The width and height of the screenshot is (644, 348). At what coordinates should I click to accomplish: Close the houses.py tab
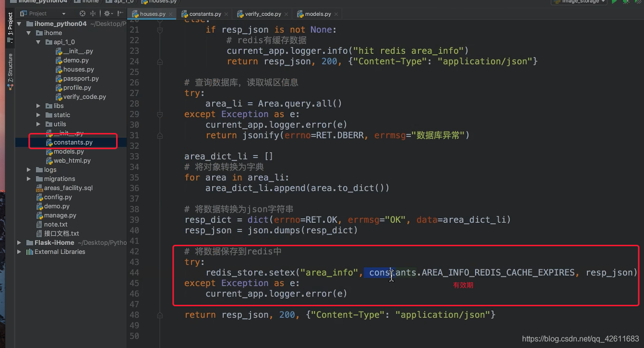click(x=170, y=14)
